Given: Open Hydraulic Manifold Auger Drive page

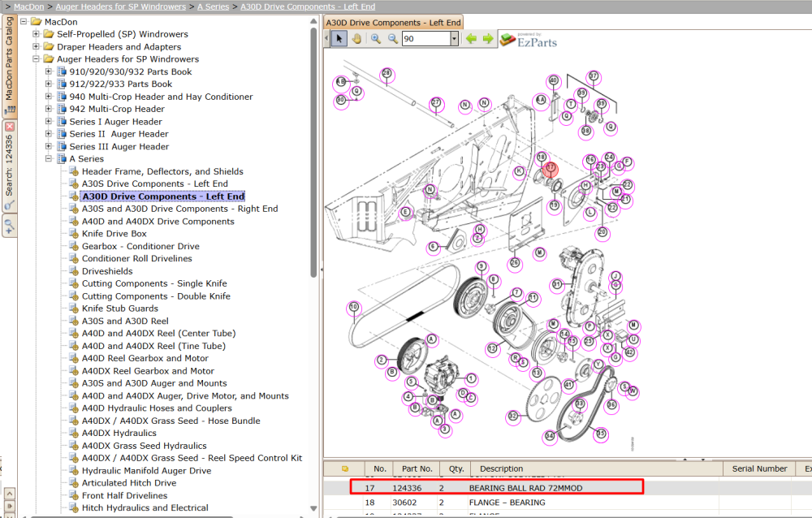Looking at the screenshot, I should 146,470.
